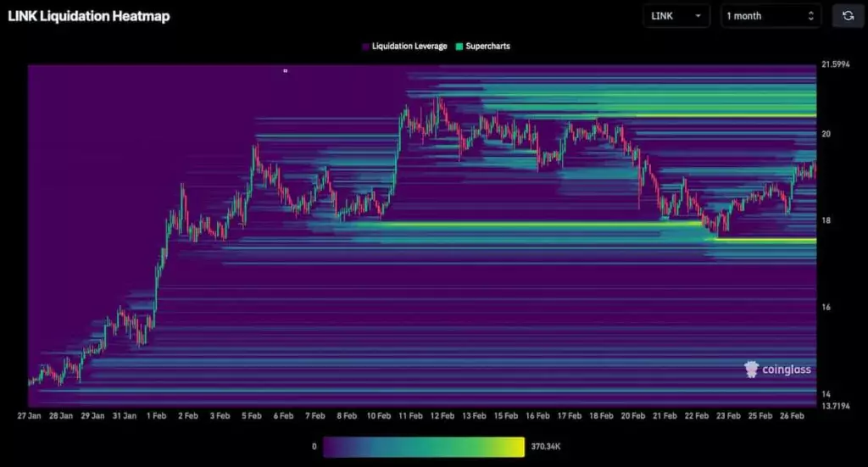Click the 10 Feb date label
Screen dimensions: 868x467
pyautogui.click(x=379, y=415)
